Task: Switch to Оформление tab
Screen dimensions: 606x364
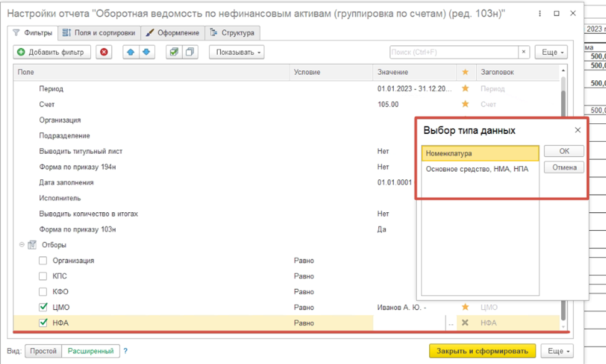Action: (173, 33)
